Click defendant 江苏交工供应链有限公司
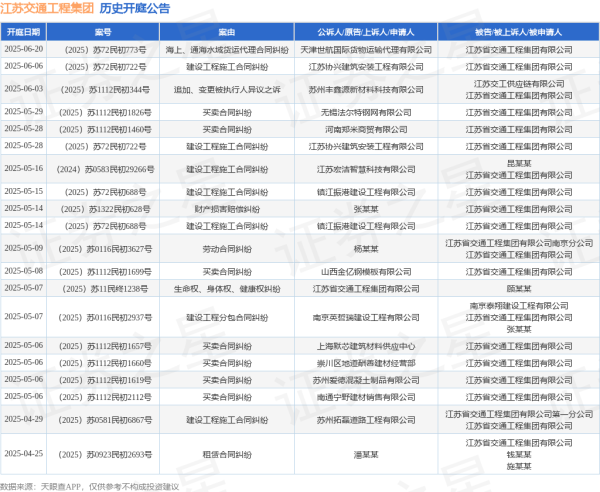The height and width of the screenshot is (492, 600). click(x=519, y=84)
